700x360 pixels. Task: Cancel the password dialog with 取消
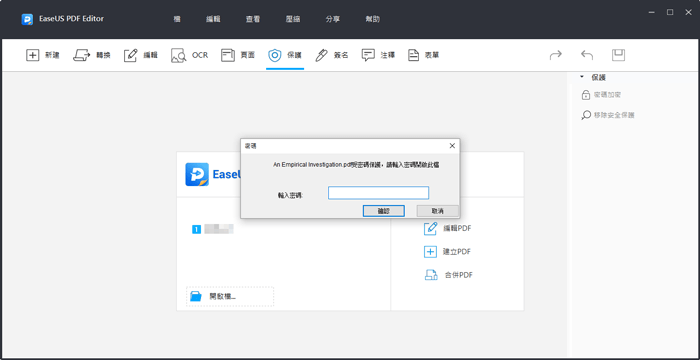(437, 211)
